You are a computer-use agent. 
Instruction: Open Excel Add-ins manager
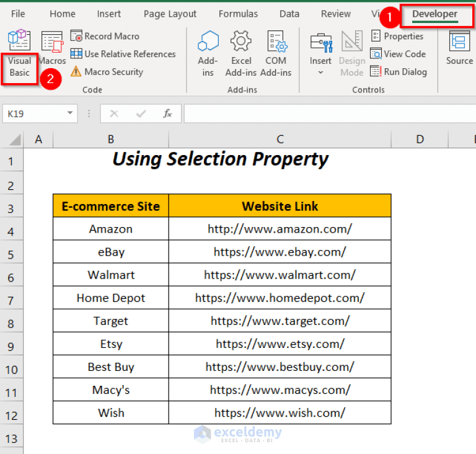pyautogui.click(x=241, y=53)
